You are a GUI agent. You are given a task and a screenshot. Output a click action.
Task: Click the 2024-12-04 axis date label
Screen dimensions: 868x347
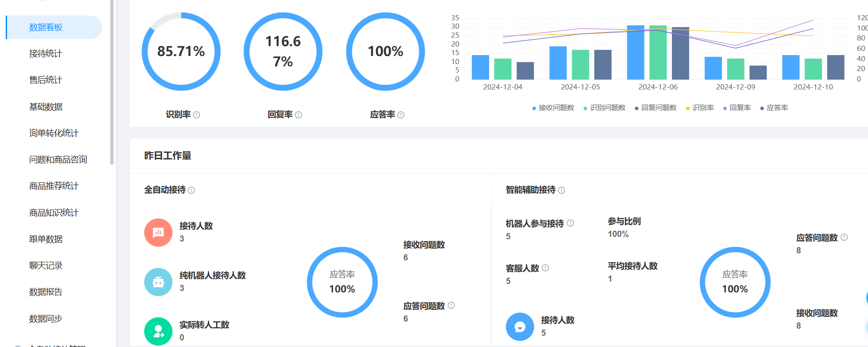click(503, 87)
